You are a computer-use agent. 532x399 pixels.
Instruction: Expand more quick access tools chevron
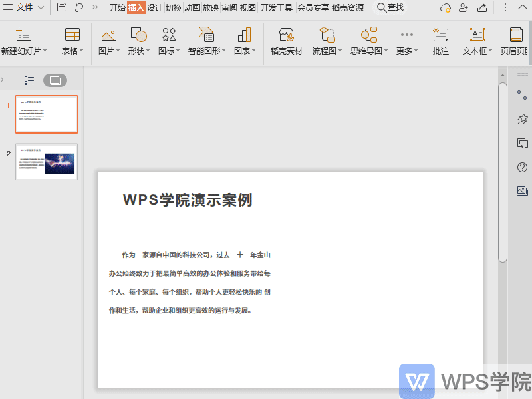pyautogui.click(x=95, y=7)
